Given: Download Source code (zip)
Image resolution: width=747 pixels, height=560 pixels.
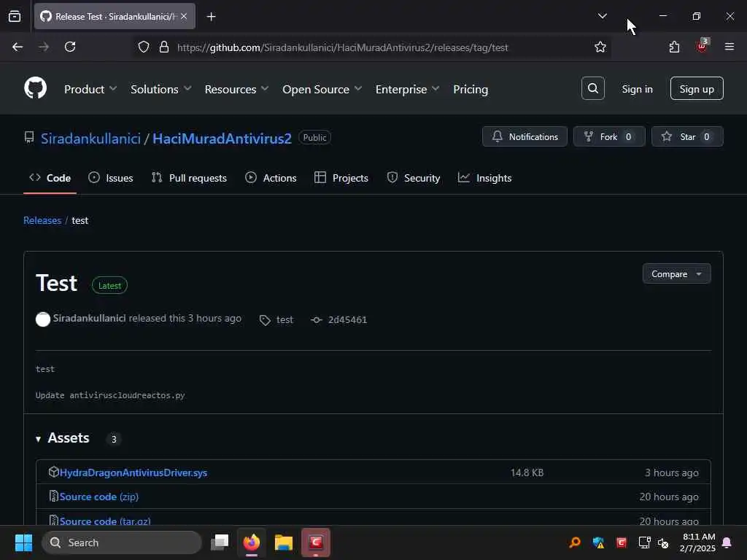Looking at the screenshot, I should [x=99, y=497].
